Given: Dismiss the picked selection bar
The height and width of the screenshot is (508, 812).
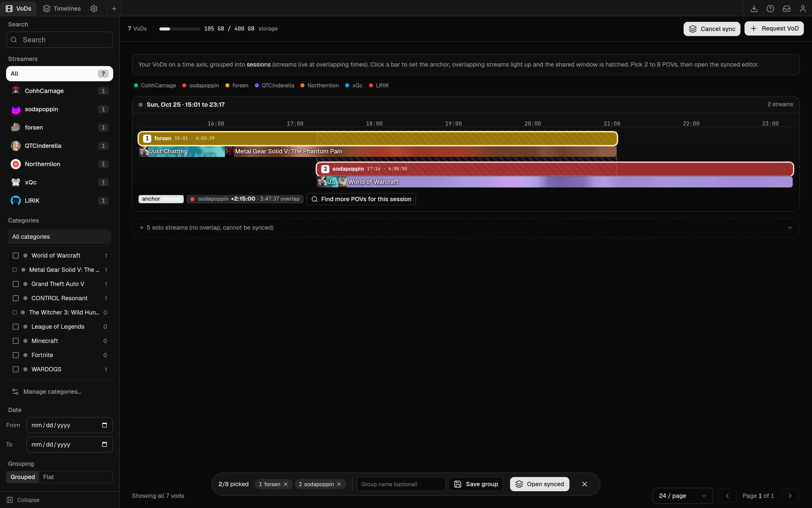Looking at the screenshot, I should 584,484.
